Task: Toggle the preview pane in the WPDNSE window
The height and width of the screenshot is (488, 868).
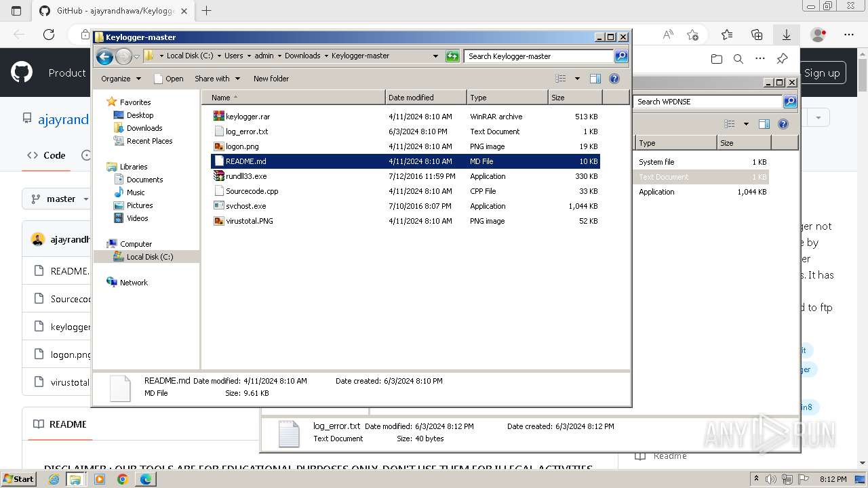Action: pos(764,124)
